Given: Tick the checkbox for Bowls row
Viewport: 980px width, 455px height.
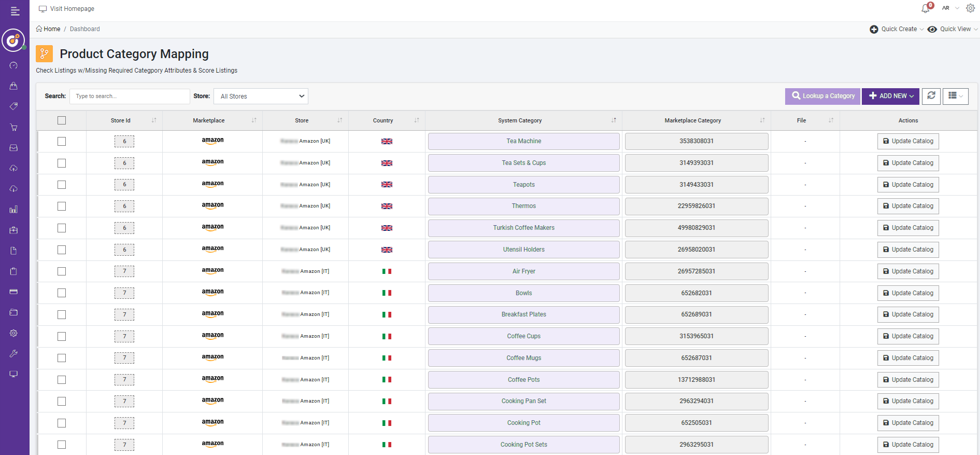Looking at the screenshot, I should click(x=62, y=293).
